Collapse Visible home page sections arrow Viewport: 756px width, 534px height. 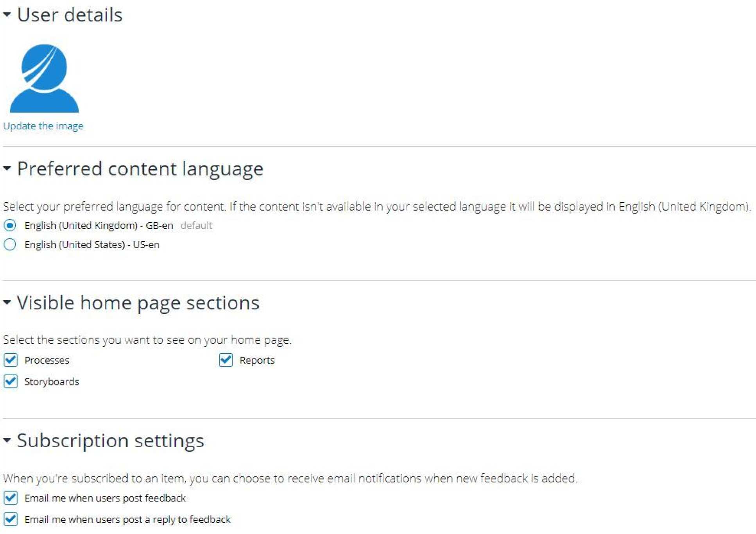(7, 302)
